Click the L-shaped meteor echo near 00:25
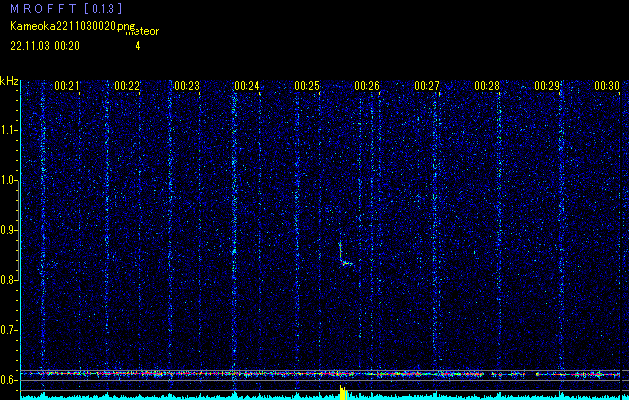The height and width of the screenshot is (400, 629). tap(345, 254)
